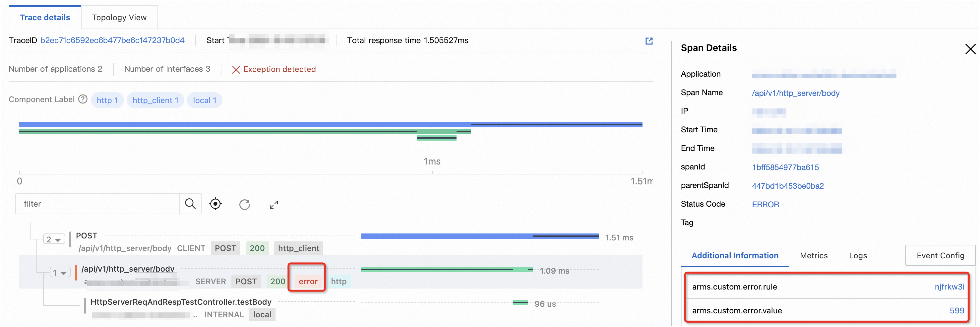Click the Event Config button
Image resolution: width=980 pixels, height=327 pixels.
(x=940, y=255)
